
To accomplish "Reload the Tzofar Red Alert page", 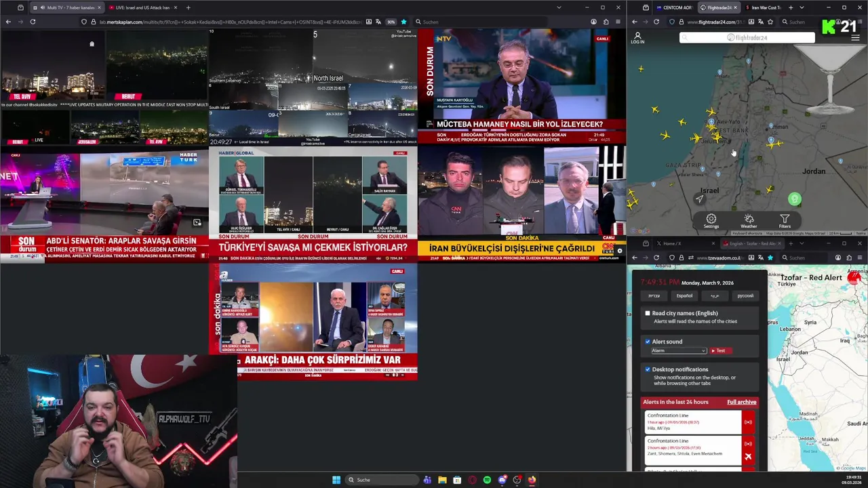I will point(656,258).
